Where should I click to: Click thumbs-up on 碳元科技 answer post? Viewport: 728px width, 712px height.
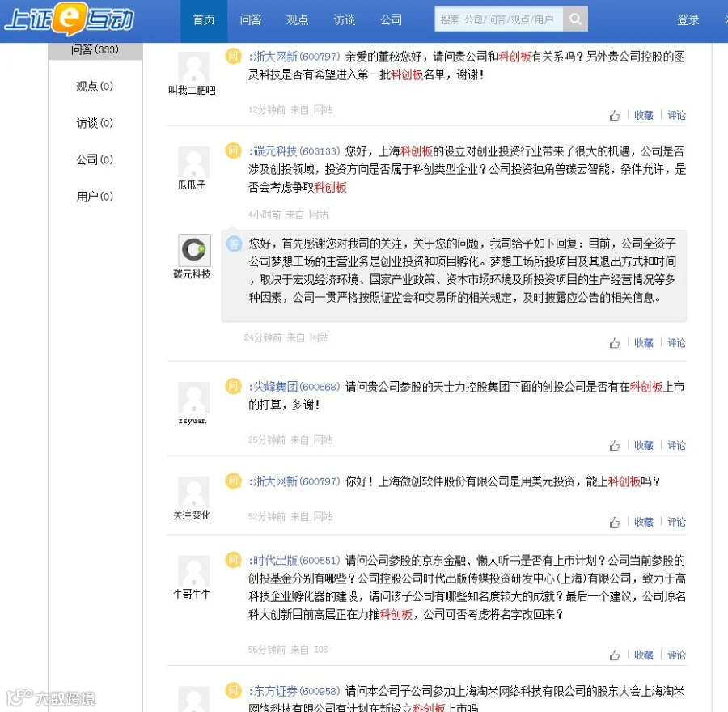(615, 343)
